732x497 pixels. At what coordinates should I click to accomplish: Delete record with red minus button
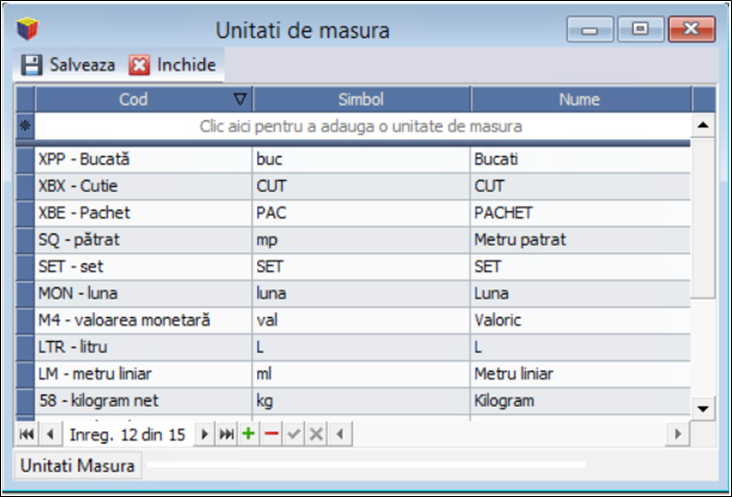270,434
